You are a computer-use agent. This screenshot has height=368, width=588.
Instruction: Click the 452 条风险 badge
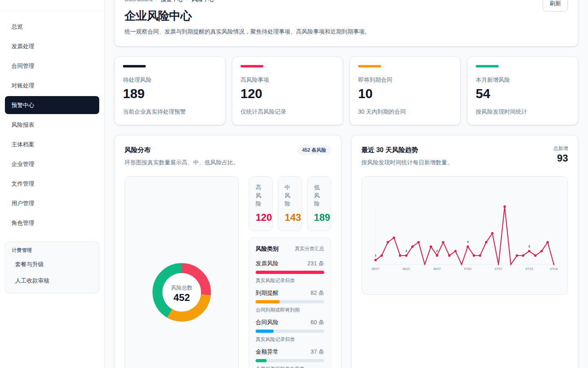(x=314, y=150)
